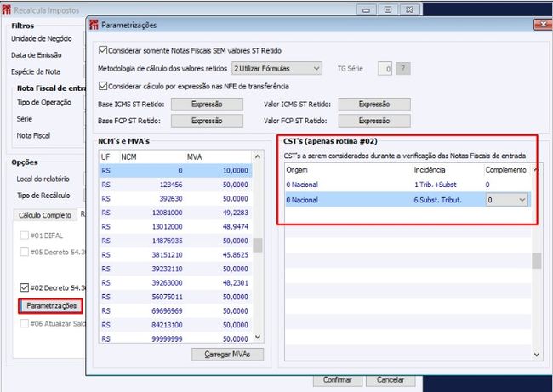Select the row with NCM 69696969
The width and height of the screenshot is (553, 392).
point(175,311)
